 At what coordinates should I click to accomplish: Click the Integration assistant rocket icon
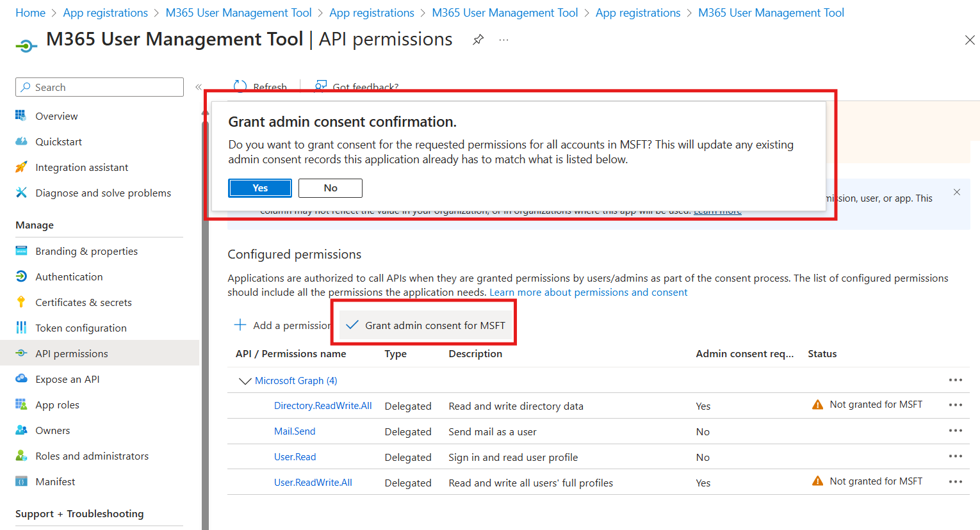(21, 167)
